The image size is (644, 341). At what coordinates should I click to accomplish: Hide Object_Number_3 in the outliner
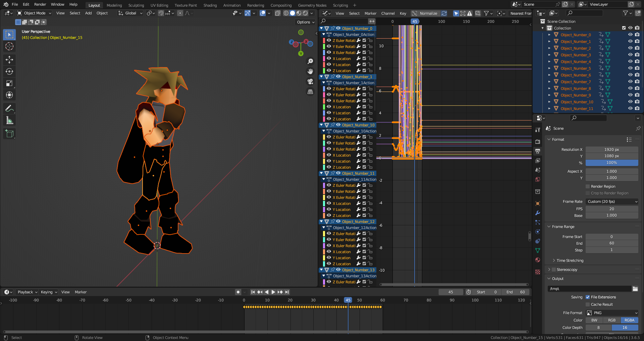click(630, 55)
